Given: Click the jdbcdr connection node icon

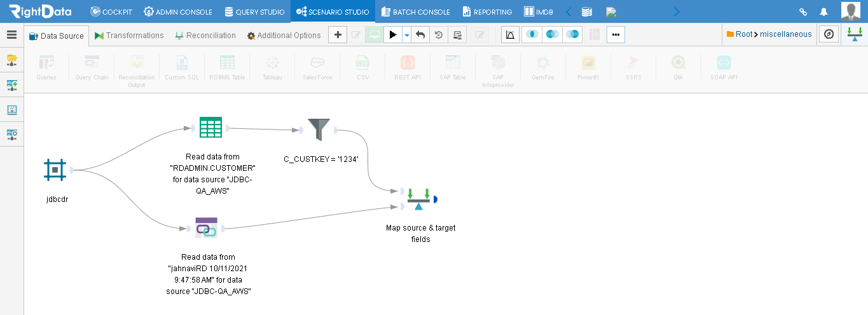Looking at the screenshot, I should click(x=55, y=170).
